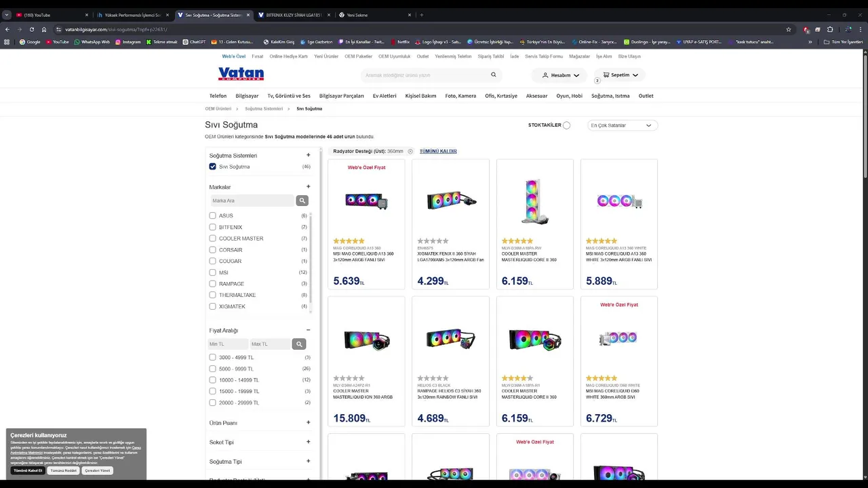Click the browser home icon
Image resolution: width=868 pixels, height=488 pixels.
[44, 29]
